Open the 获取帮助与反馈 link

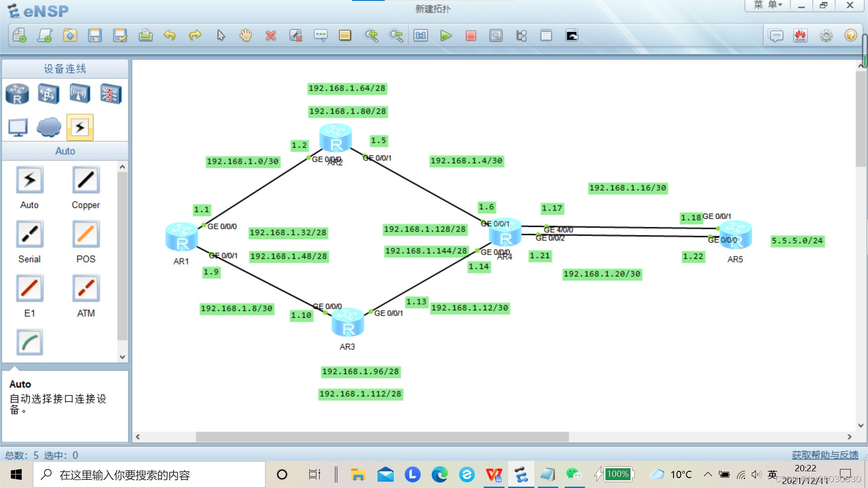825,455
